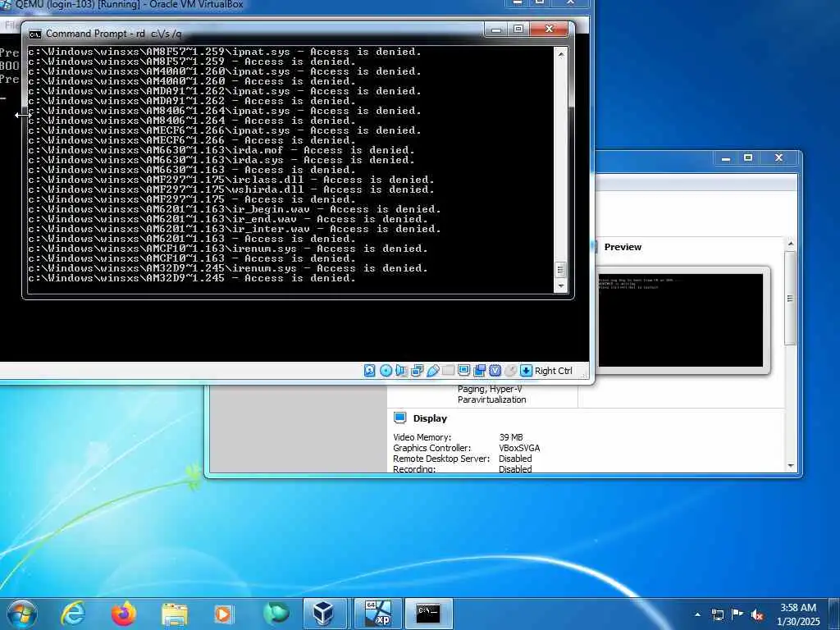Click the optical disk icon in VM status bar

coord(386,371)
